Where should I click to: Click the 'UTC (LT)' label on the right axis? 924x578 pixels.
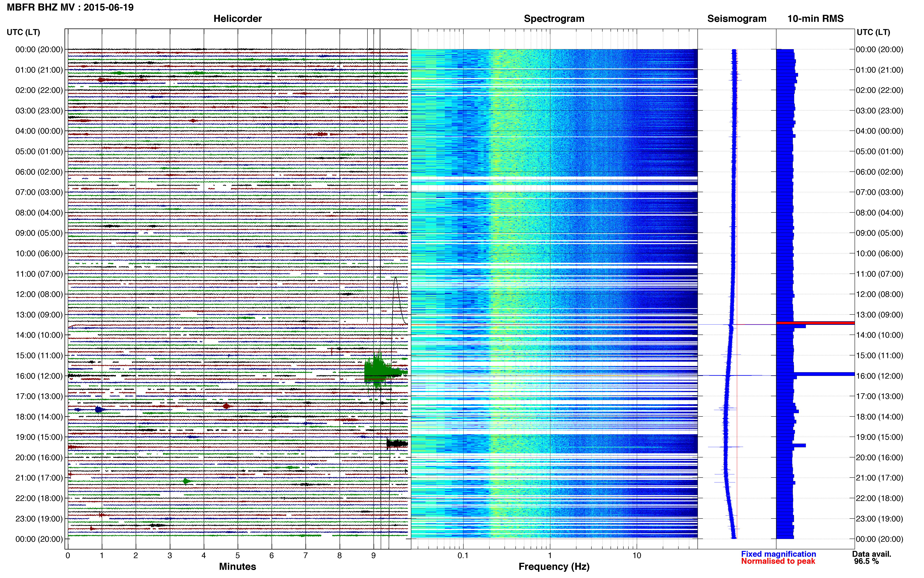[x=873, y=32]
